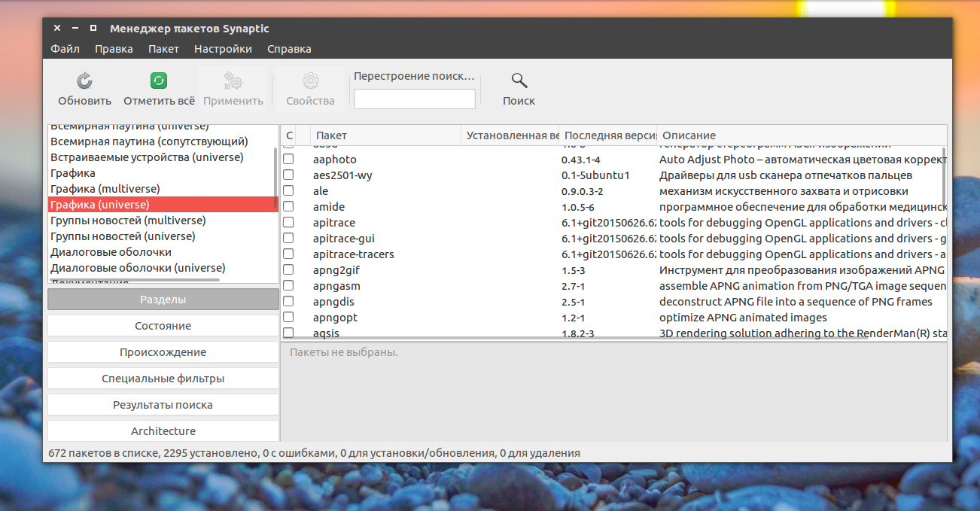Click the green Отметить всё icon

[159, 81]
